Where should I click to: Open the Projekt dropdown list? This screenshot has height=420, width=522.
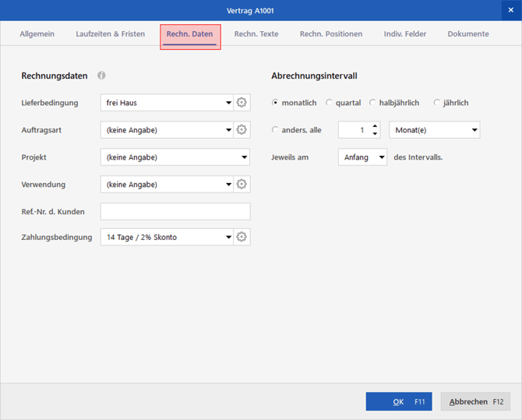coord(244,157)
